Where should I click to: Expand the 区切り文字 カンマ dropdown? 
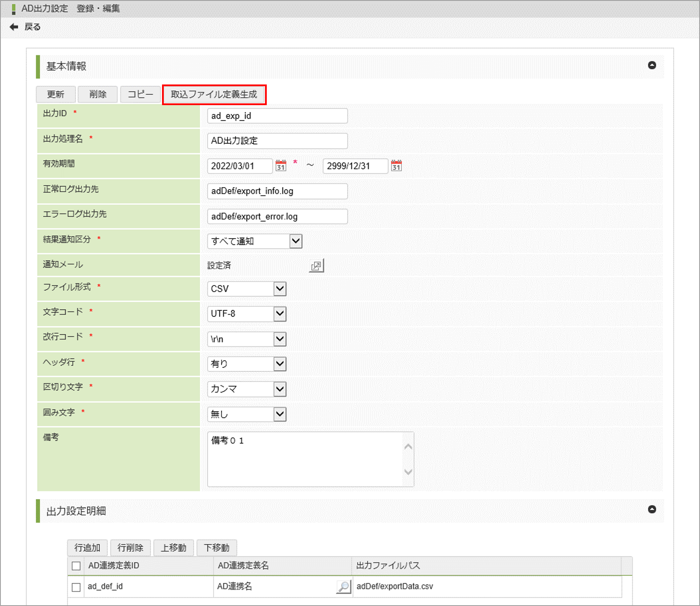coord(247,389)
